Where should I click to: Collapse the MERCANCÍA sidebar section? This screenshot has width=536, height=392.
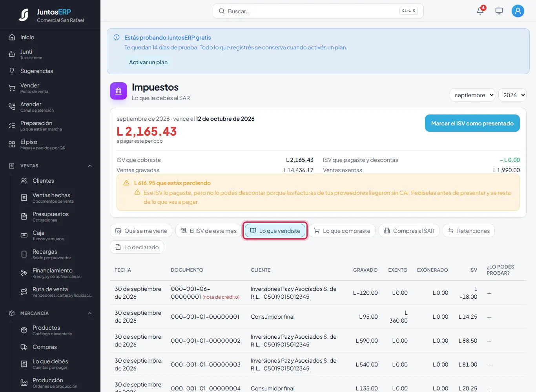90,313
